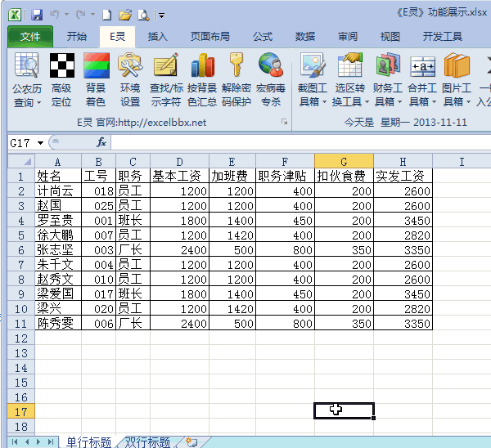Switch to the 双行标题 sheet tab

coord(147,442)
